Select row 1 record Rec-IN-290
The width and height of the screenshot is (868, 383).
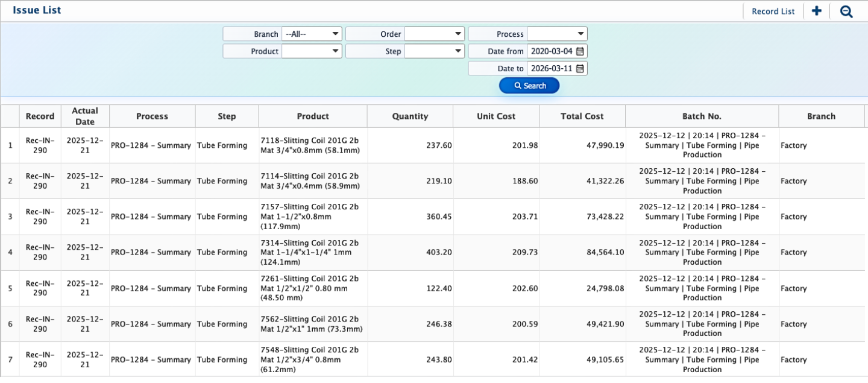pyautogui.click(x=40, y=145)
